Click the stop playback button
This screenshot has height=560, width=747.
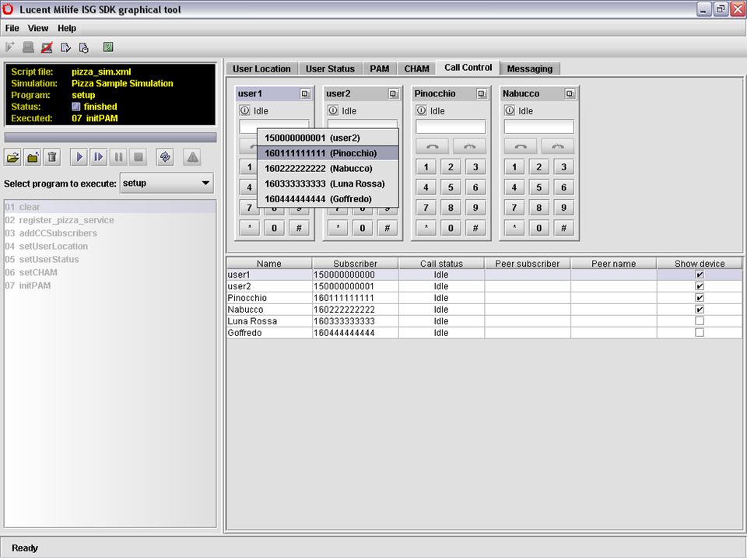coord(139,157)
